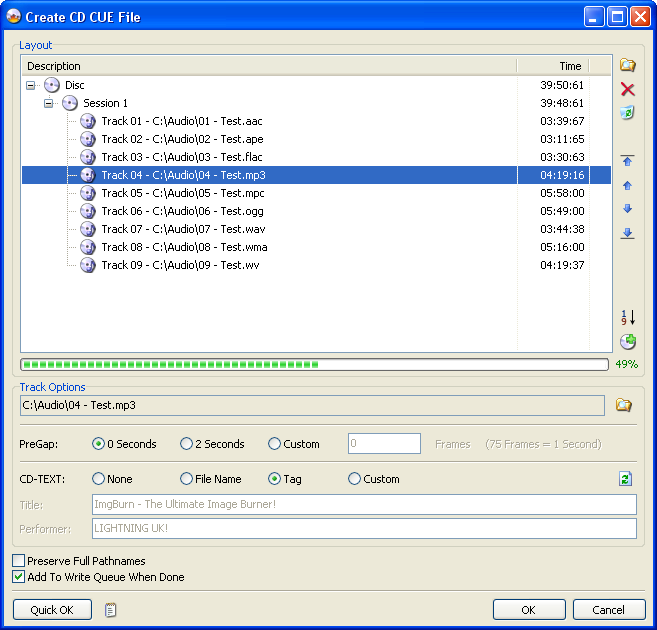Select Track 08 - Test.wma row
657x630 pixels.
click(316, 247)
